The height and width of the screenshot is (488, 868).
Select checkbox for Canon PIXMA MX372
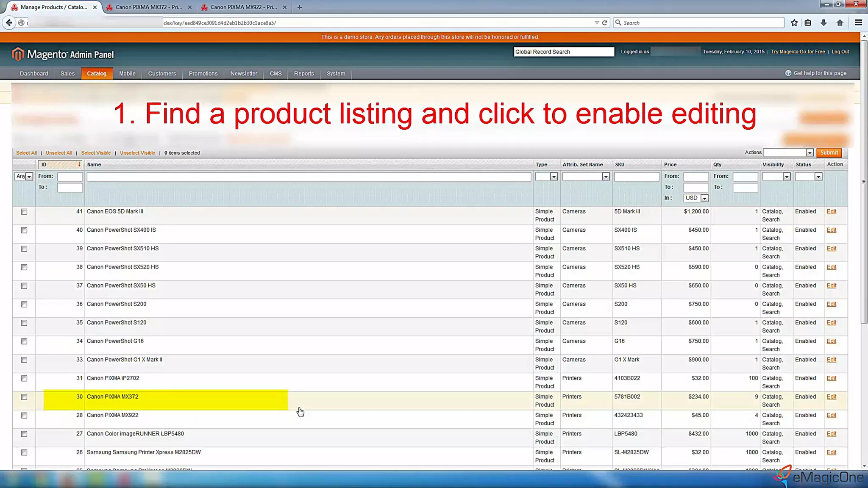tap(24, 397)
